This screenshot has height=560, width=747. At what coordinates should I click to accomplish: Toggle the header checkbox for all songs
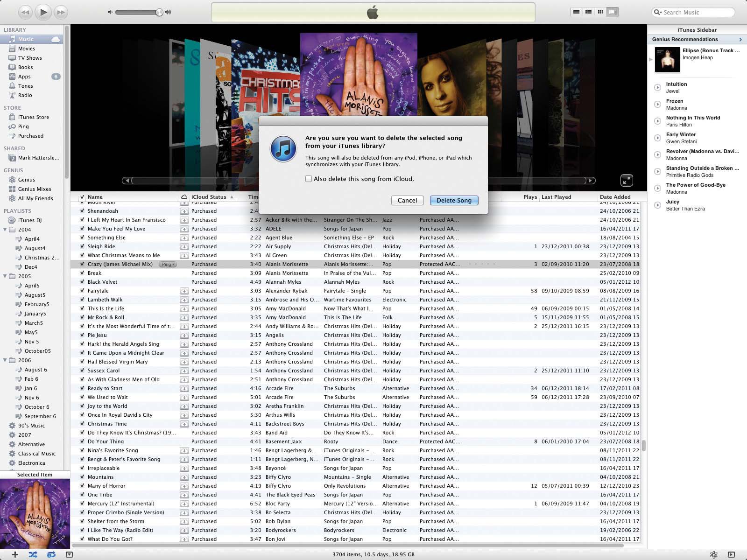click(x=82, y=197)
